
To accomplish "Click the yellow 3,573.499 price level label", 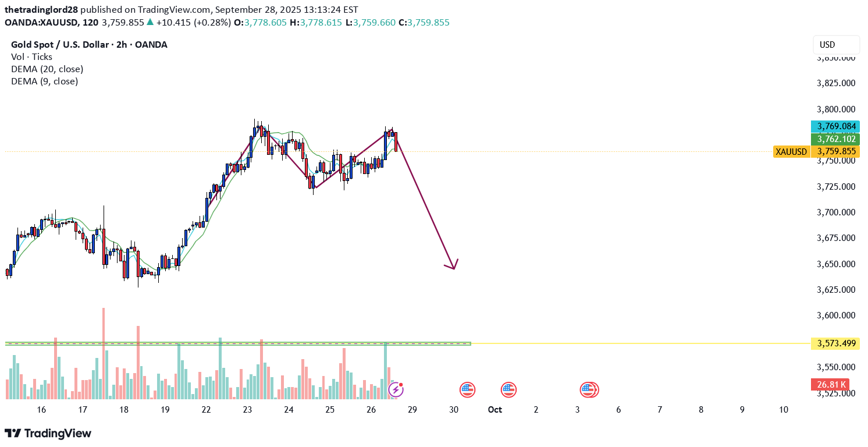I will click(x=836, y=343).
